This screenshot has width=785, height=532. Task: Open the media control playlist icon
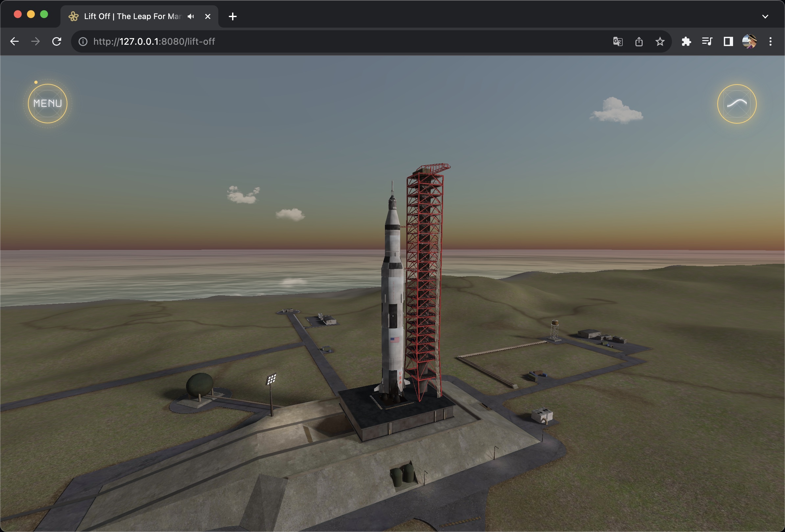[707, 41]
